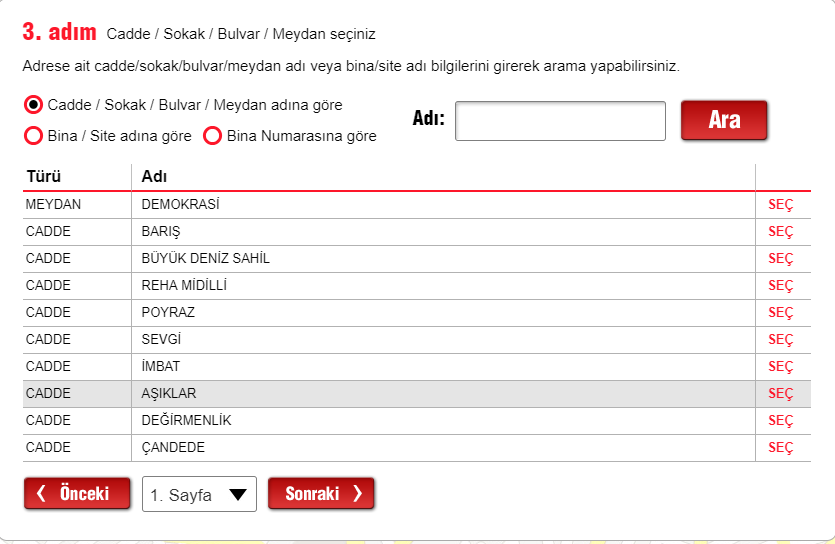This screenshot has width=835, height=544.
Task: Click SEÇ in the SEVGİ row
Action: [780, 340]
